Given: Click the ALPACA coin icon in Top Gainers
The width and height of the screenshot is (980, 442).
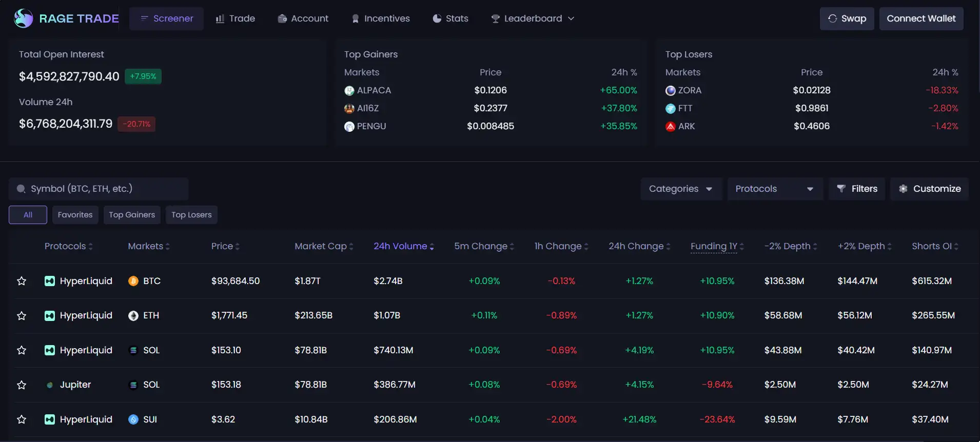Looking at the screenshot, I should [x=349, y=91].
